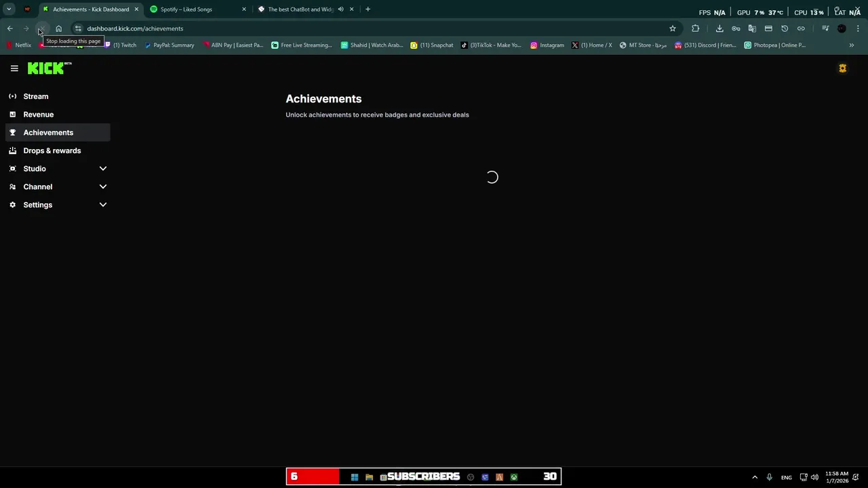This screenshot has width=868, height=488.
Task: Click the yellow profile avatar in Kick header
Action: (842, 68)
